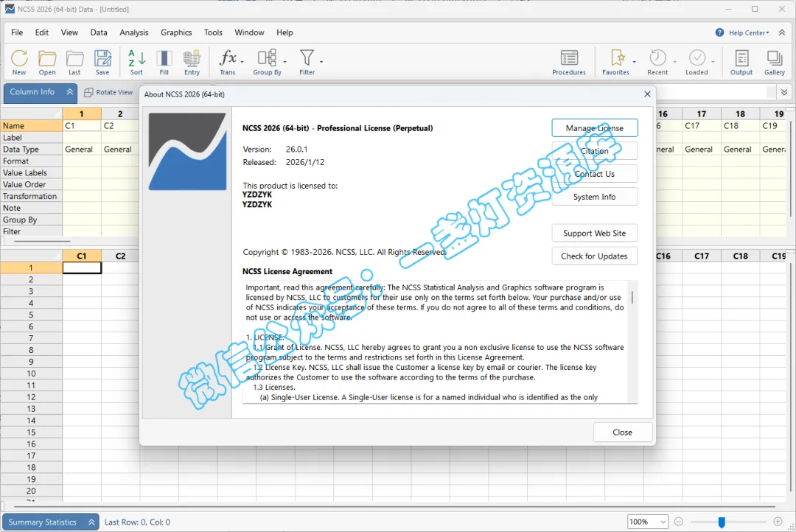Click the Close button in About dialog

(x=622, y=432)
